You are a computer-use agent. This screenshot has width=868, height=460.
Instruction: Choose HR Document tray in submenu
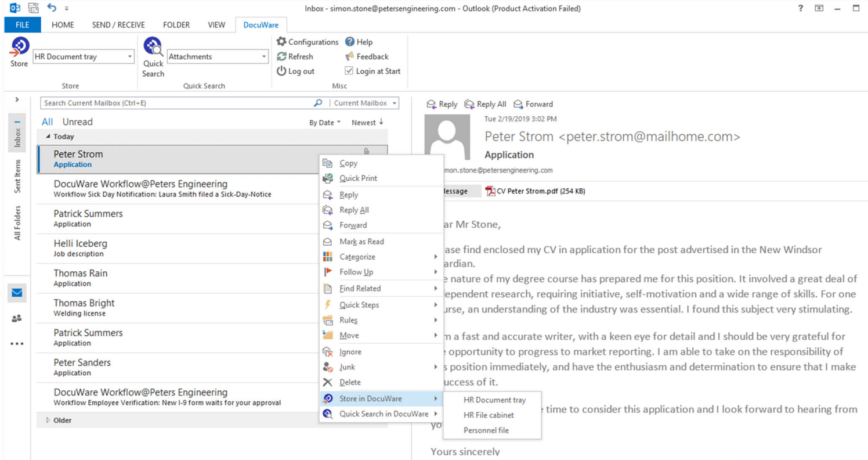point(492,400)
